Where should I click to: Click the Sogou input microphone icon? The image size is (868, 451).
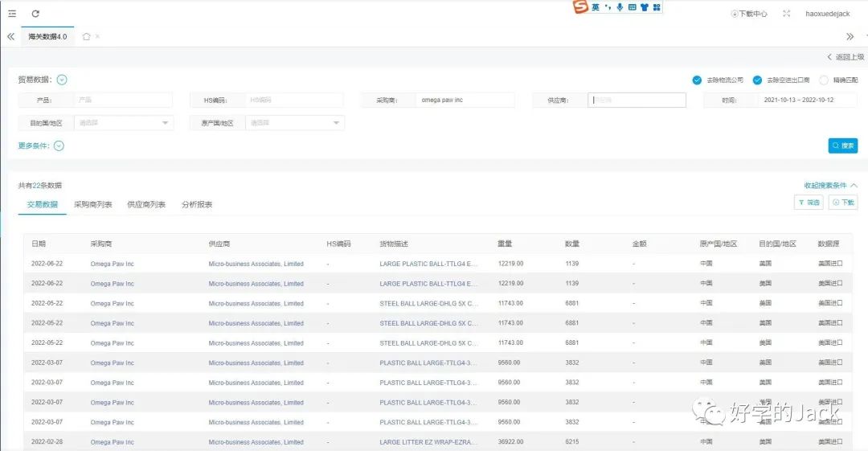click(x=620, y=7)
